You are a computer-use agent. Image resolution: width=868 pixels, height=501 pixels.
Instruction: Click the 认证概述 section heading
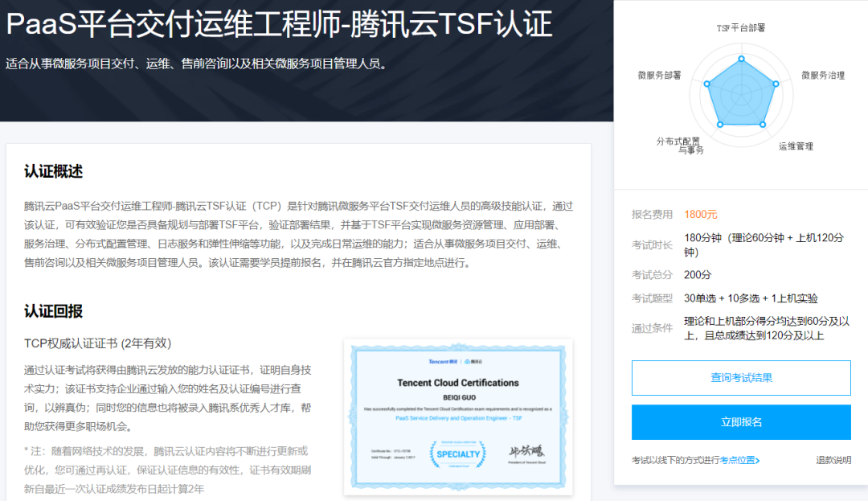[x=53, y=171]
